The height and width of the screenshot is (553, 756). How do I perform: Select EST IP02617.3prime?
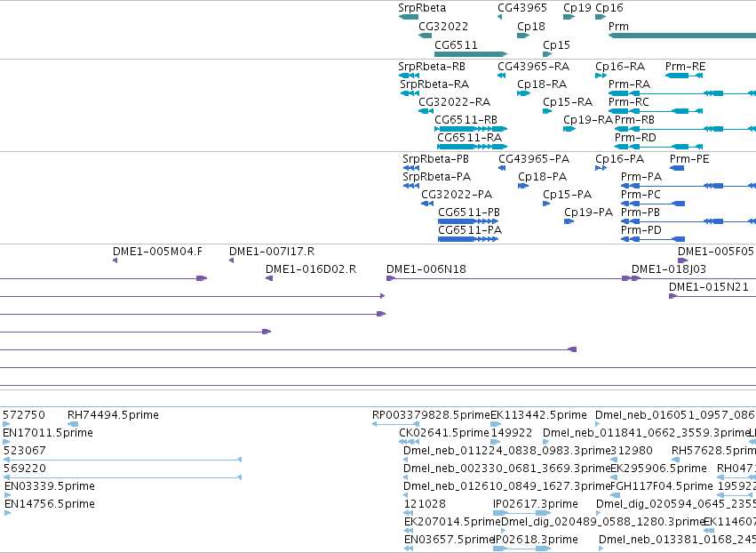521,513
